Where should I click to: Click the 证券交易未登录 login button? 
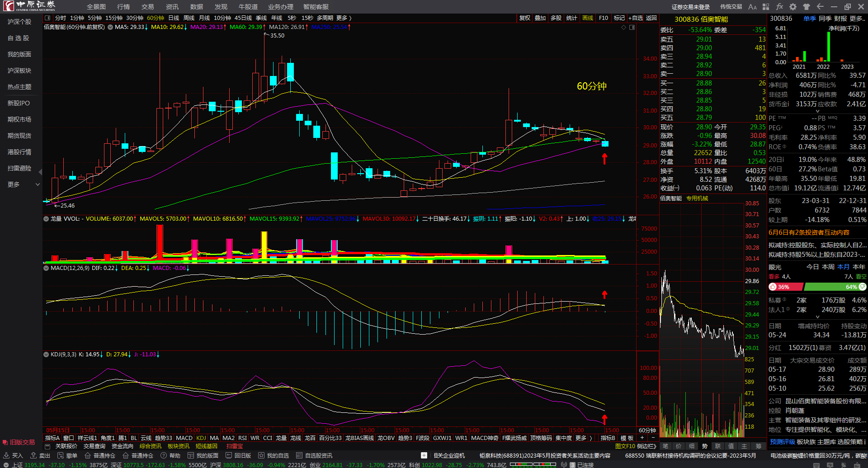point(691,7)
